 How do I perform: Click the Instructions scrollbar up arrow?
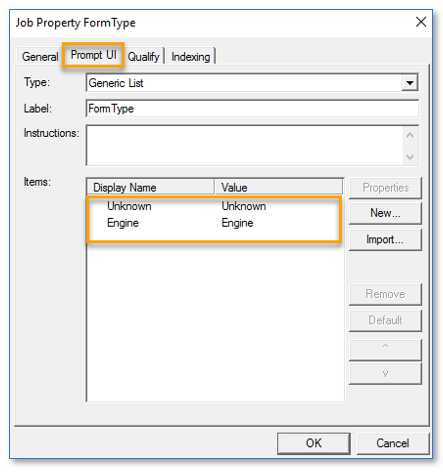pos(410,135)
